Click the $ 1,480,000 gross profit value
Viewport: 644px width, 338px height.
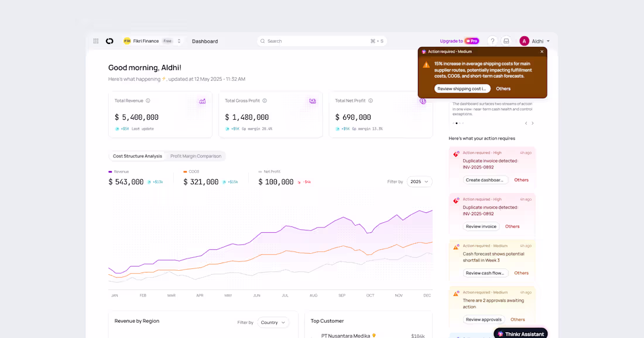point(247,118)
